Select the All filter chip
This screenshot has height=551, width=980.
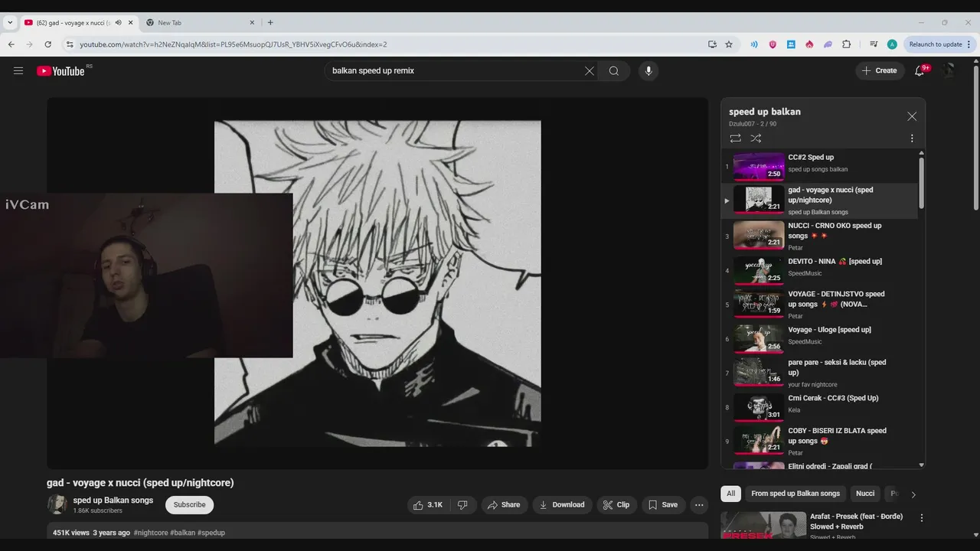(x=731, y=494)
